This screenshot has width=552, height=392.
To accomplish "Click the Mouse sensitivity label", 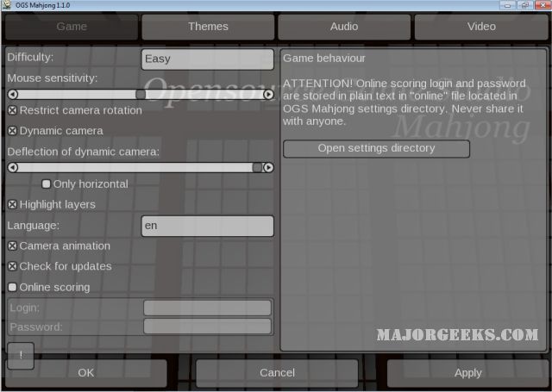I will coord(52,78).
